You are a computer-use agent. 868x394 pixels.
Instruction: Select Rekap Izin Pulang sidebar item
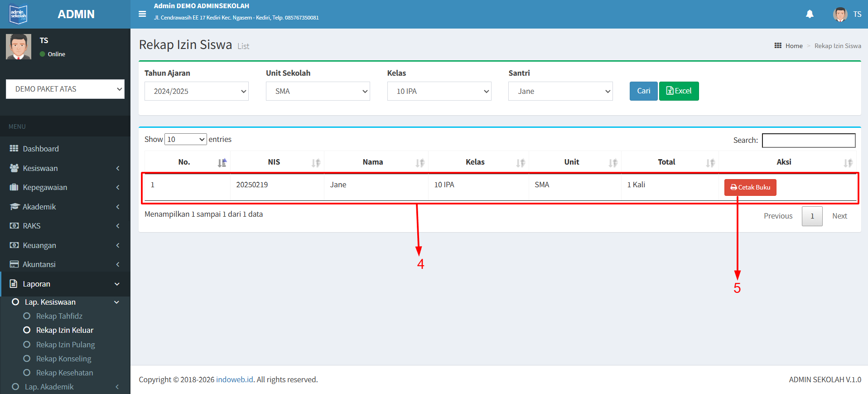click(65, 345)
